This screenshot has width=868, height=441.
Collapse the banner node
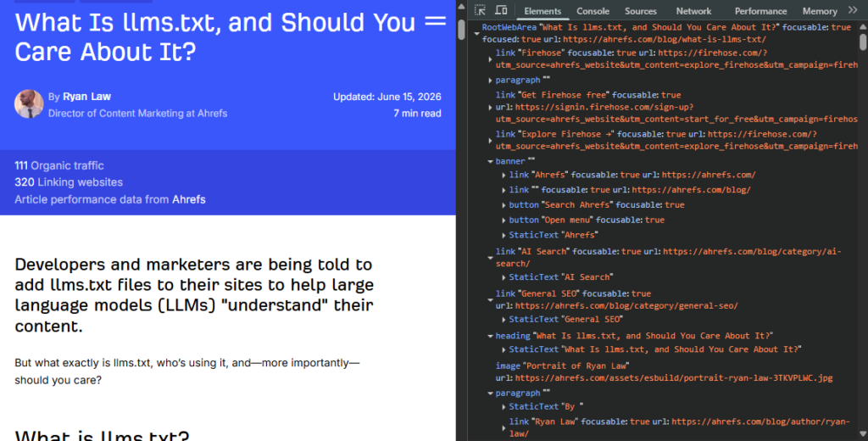pos(490,162)
